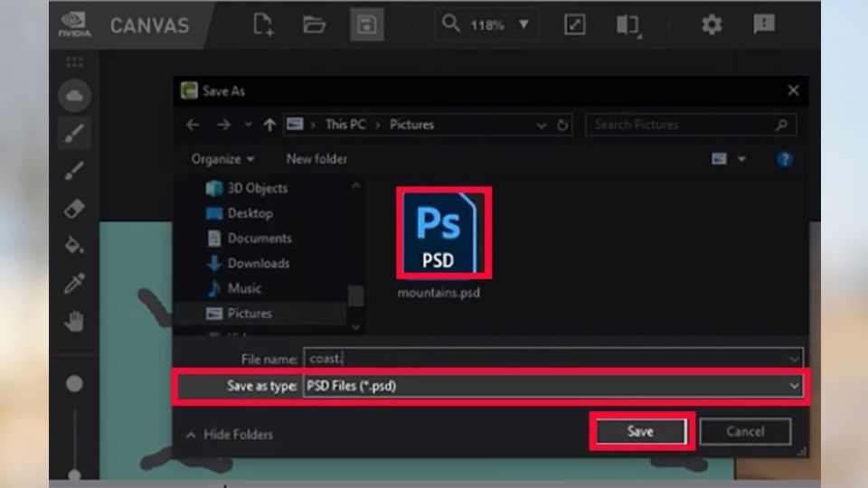Click the fit-to-screen expand icon

[575, 24]
